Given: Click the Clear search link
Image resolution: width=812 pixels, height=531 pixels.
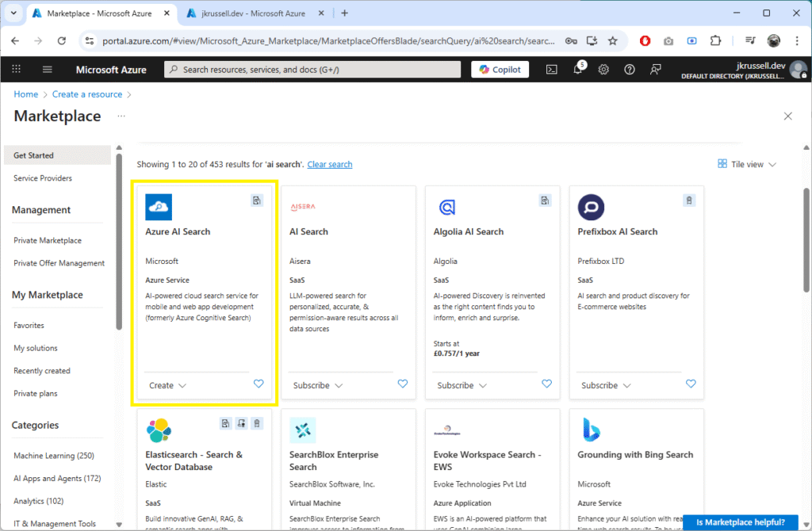Looking at the screenshot, I should [329, 164].
